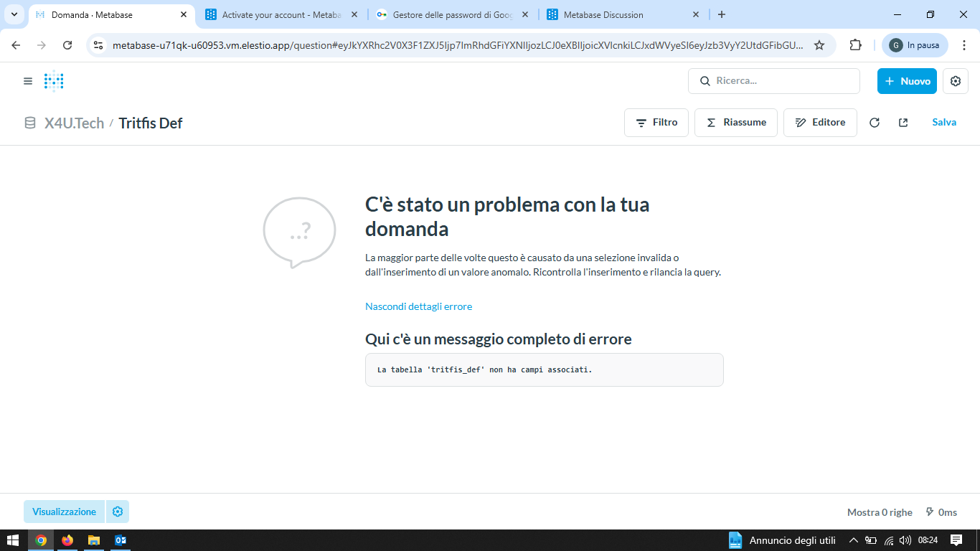
Task: Open the Riassume summarize panel
Action: click(x=735, y=123)
